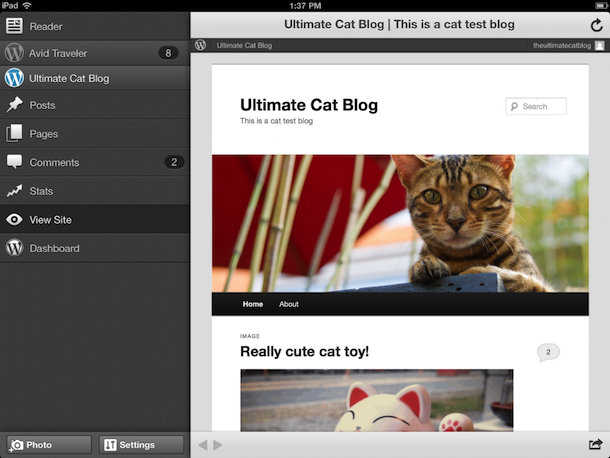The width and height of the screenshot is (610, 458).
Task: Select View Site in sidebar
Action: 95,220
